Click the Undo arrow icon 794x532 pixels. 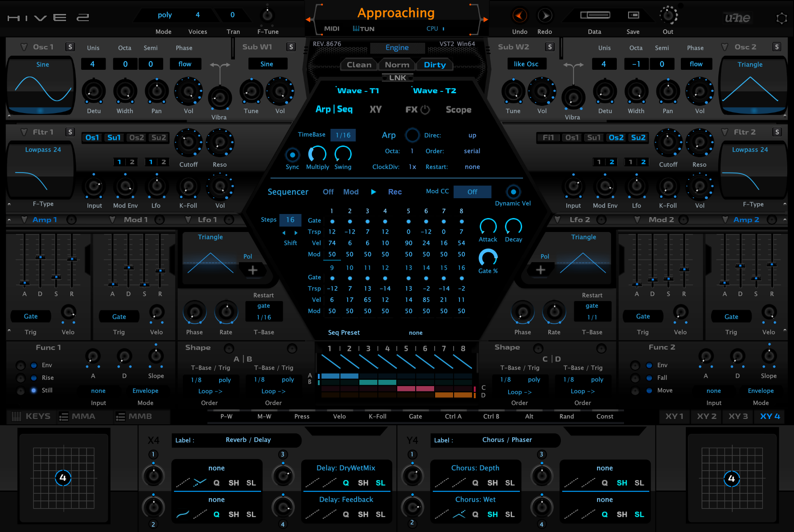519,16
